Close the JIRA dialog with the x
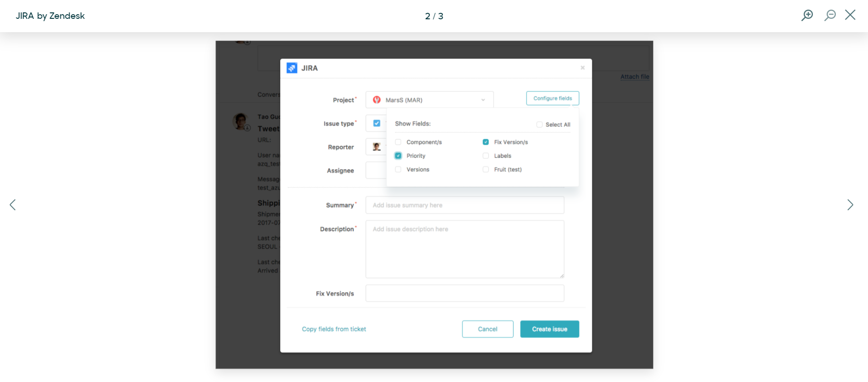The width and height of the screenshot is (868, 382). point(582,68)
